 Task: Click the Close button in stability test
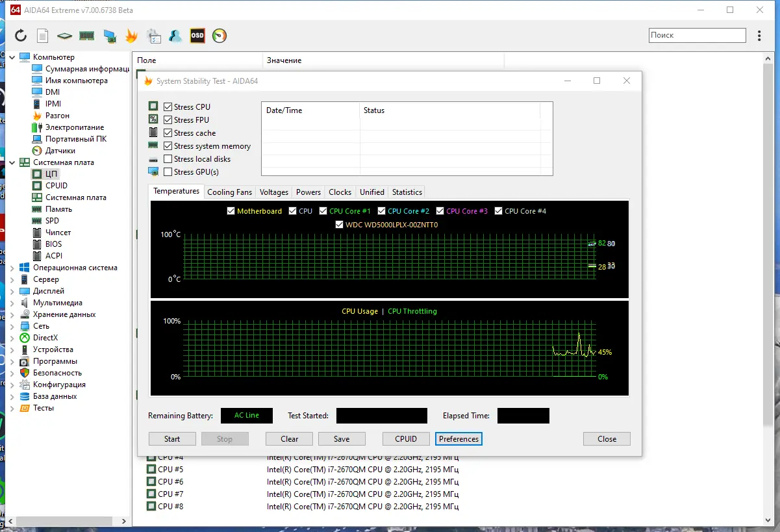pos(607,439)
